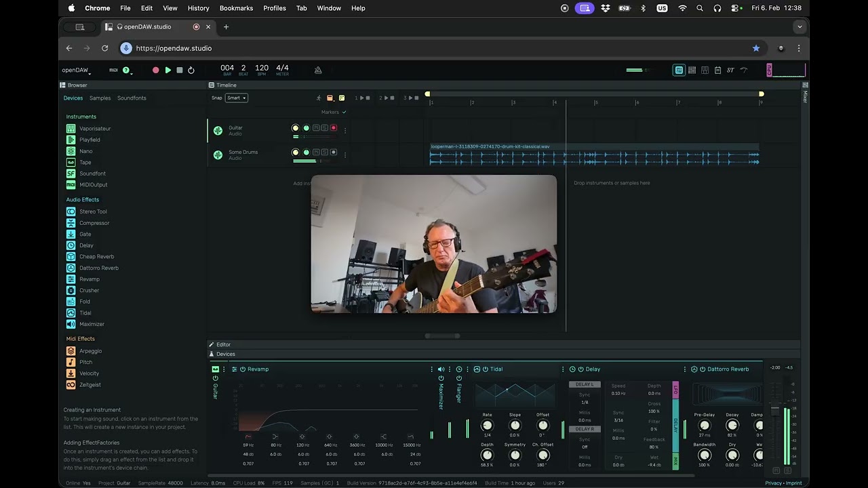
Task: Arm recording on Some Drums track
Action: [333, 152]
